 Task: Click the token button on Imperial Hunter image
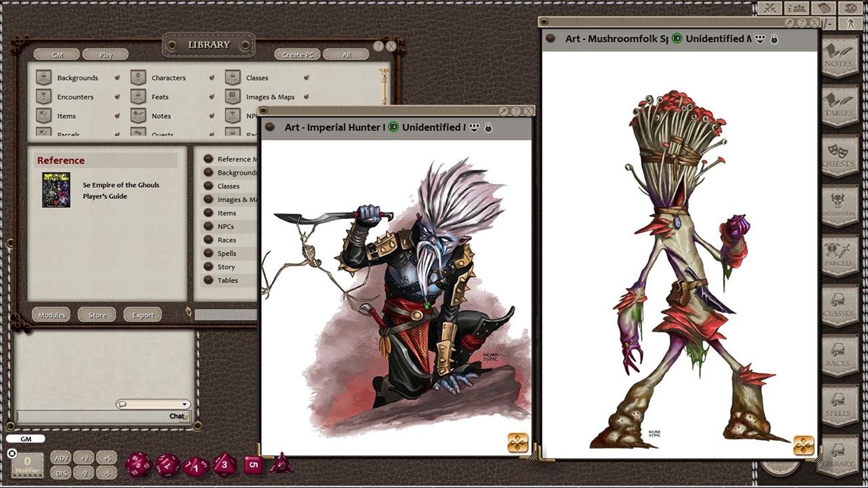[517, 443]
